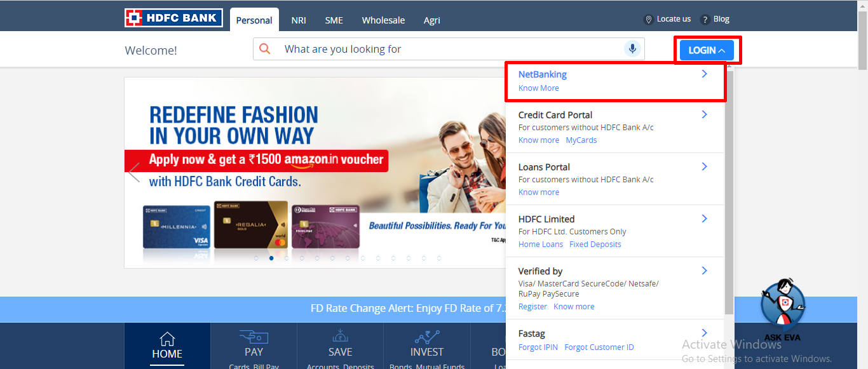This screenshot has height=369, width=868.
Task: Click the microphone voice search icon
Action: 632,48
